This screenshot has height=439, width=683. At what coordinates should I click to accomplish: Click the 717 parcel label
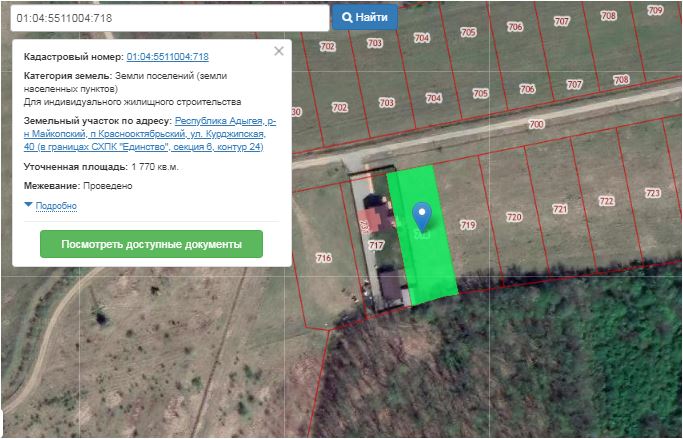pyautogui.click(x=376, y=245)
